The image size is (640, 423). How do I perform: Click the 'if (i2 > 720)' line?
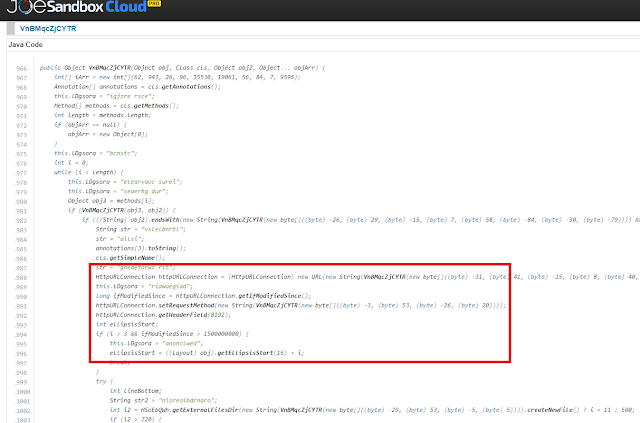[x=136, y=419]
